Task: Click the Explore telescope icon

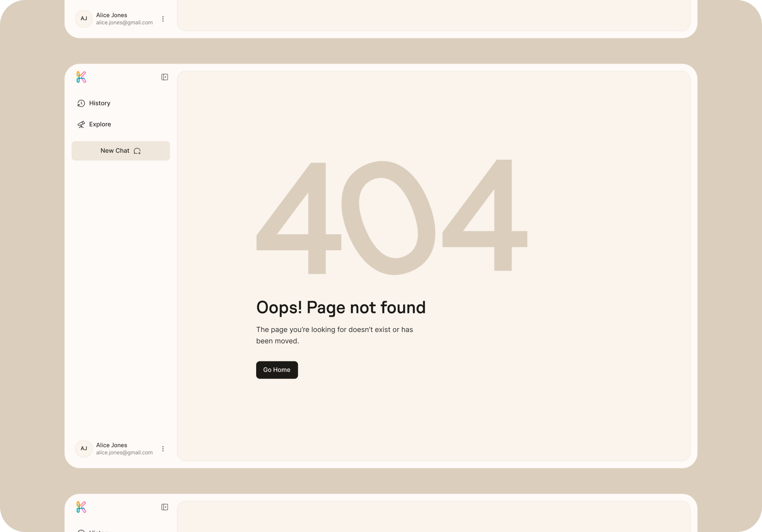Action: (x=81, y=124)
